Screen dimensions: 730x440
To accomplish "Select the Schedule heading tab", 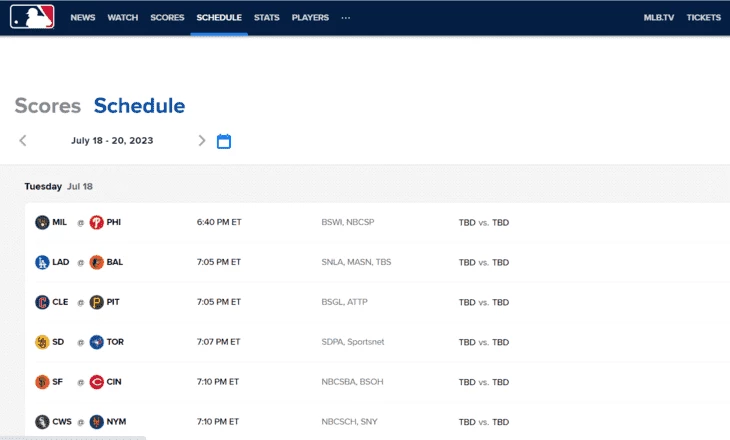I will 139,106.
